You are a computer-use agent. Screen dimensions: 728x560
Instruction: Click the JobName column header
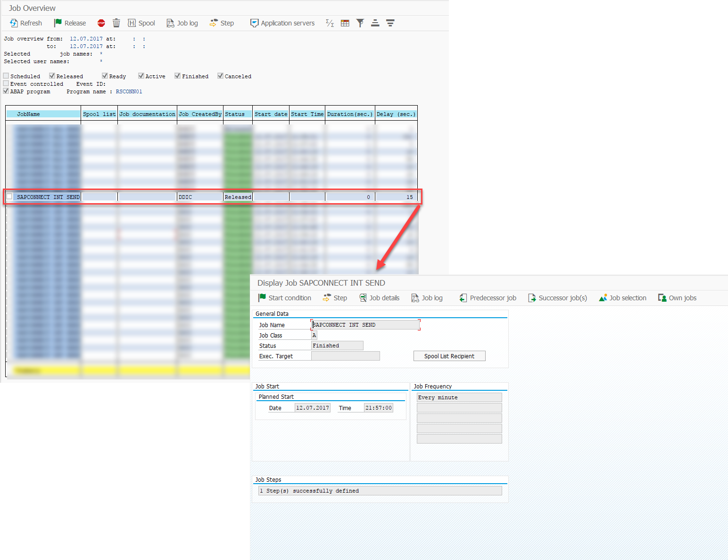coord(43,114)
